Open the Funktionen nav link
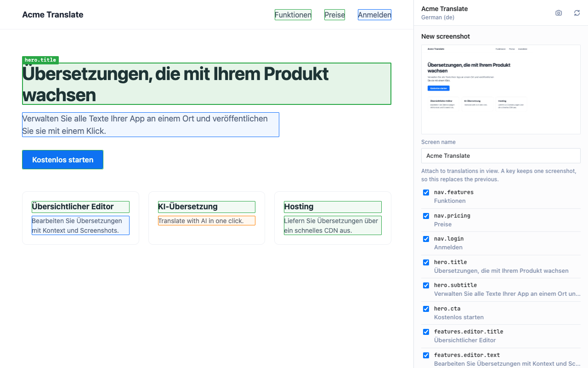Screen dimensions: 588x368 pos(293,15)
